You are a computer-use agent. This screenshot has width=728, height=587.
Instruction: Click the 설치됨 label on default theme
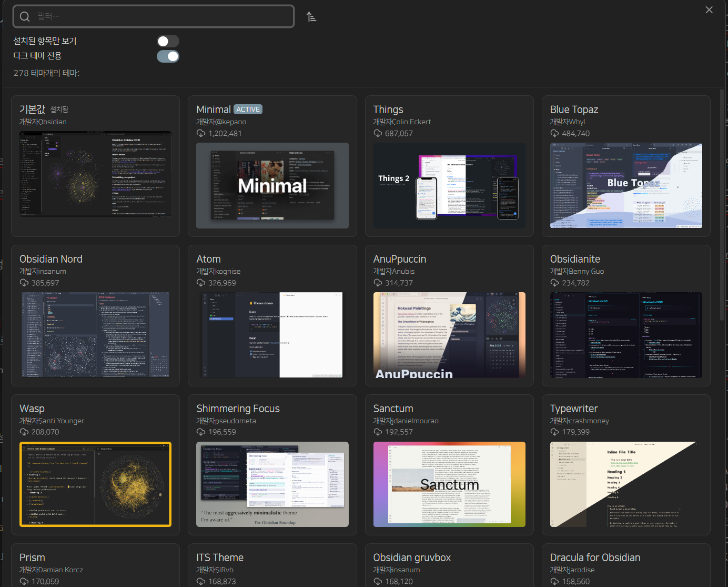(59, 110)
